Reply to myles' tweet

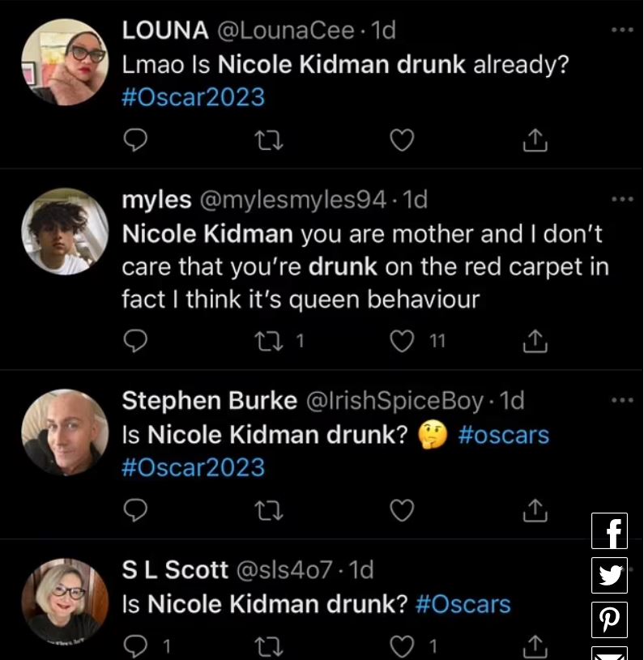coord(136,342)
